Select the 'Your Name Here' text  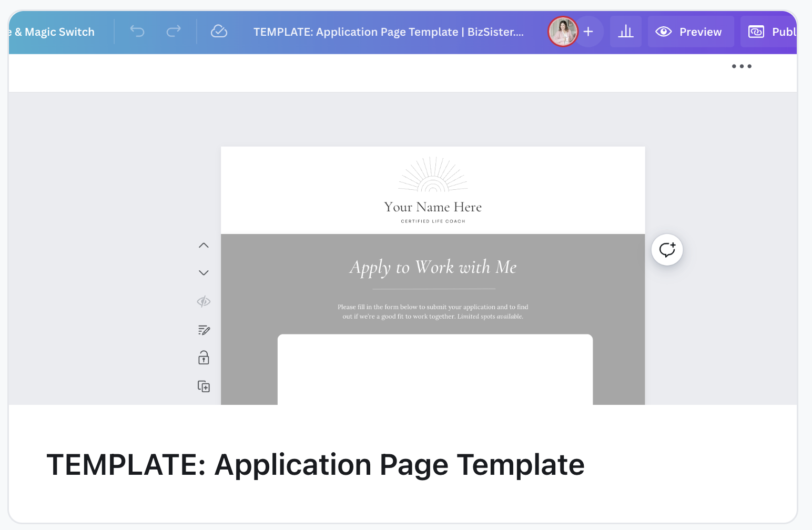point(433,207)
